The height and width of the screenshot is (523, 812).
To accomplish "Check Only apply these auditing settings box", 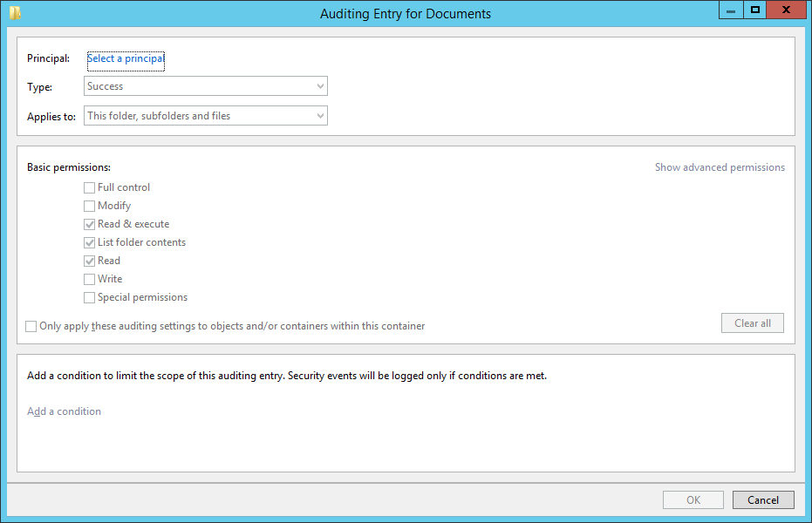I will click(x=31, y=326).
